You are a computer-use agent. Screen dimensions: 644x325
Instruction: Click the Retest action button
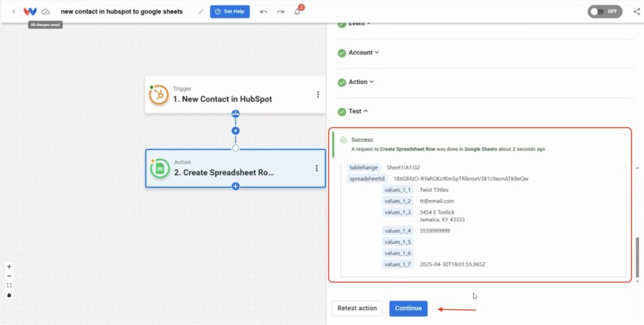[x=357, y=308]
